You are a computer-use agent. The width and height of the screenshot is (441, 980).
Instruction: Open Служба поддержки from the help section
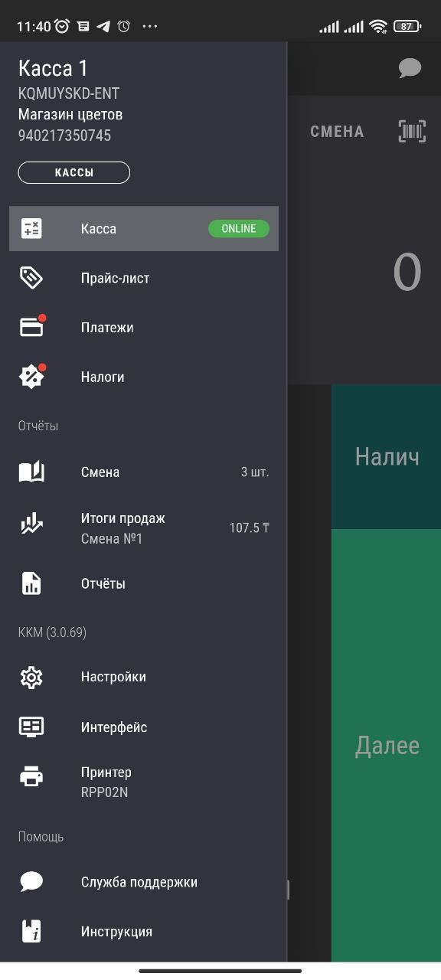pos(144,882)
